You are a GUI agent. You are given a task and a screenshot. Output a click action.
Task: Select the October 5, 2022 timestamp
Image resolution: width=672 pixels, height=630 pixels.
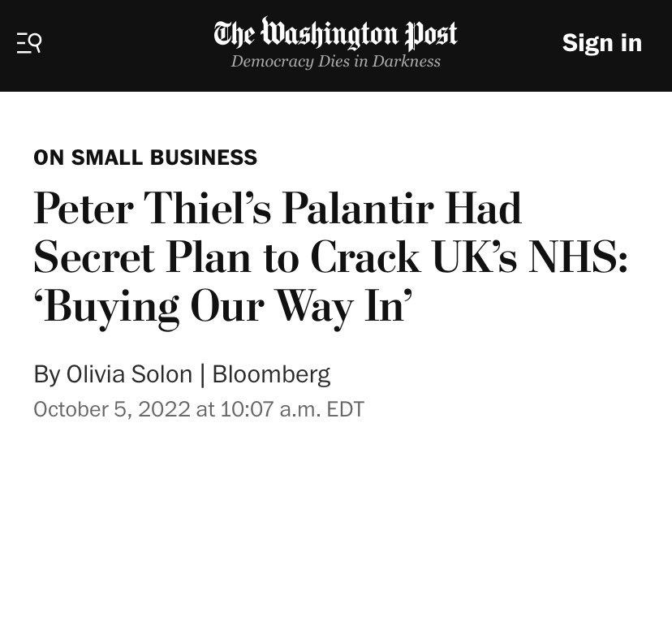[x=198, y=409]
